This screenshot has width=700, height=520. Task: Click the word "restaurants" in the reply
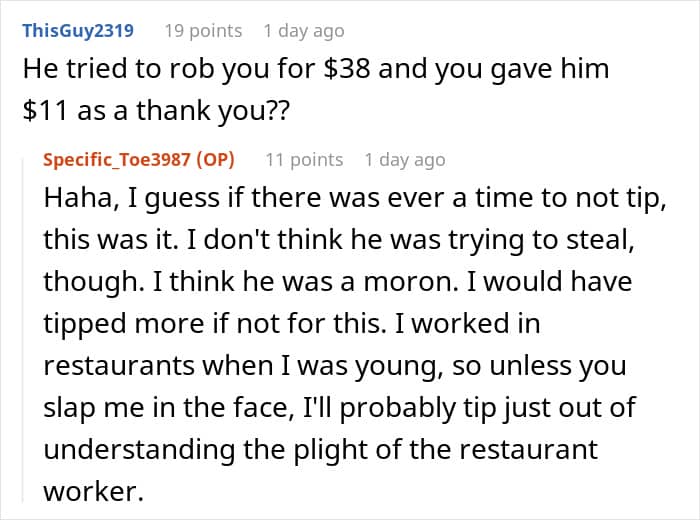pyautogui.click(x=119, y=366)
